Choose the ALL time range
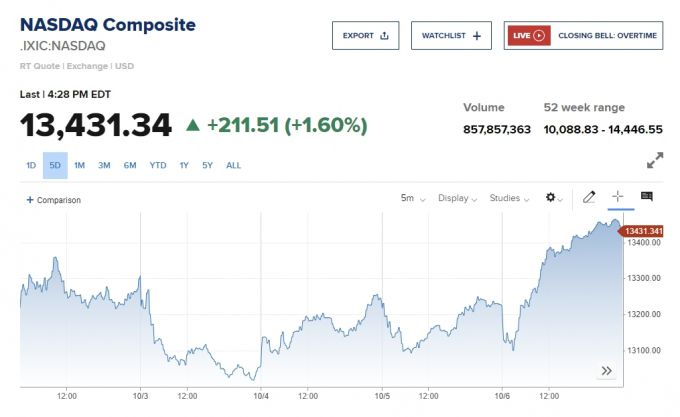The width and height of the screenshot is (680, 417). [x=233, y=165]
